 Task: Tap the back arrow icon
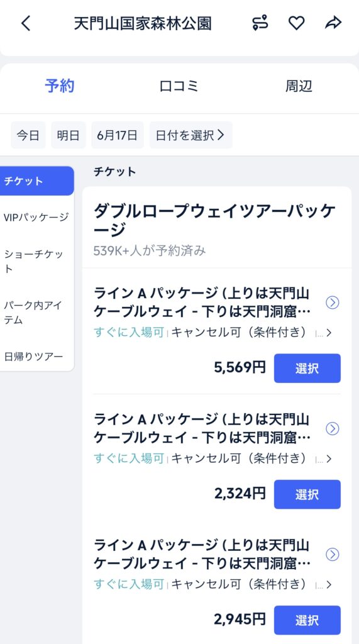(x=26, y=24)
